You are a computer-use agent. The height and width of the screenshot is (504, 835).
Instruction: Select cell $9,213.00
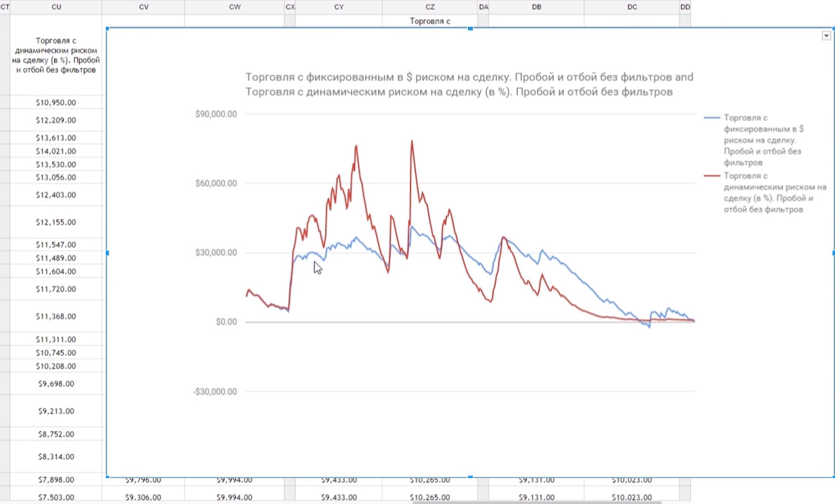click(56, 411)
